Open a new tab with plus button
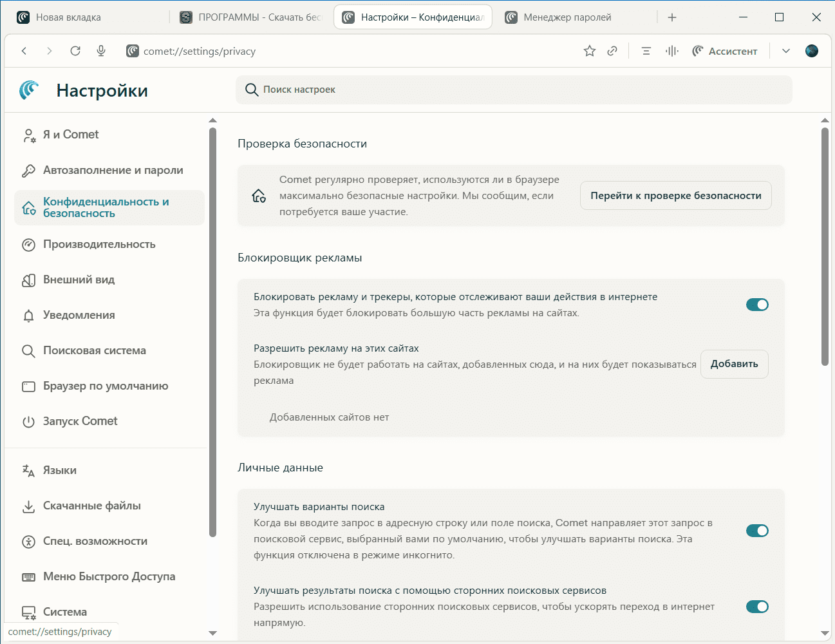 point(672,17)
